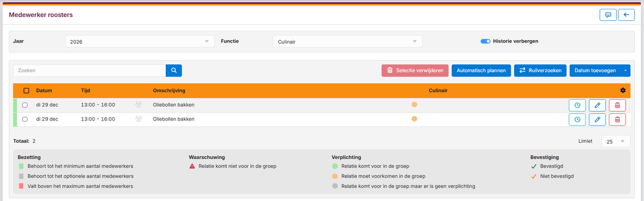Click legend text Relatie moet voorkomen in de groep

tap(383, 176)
